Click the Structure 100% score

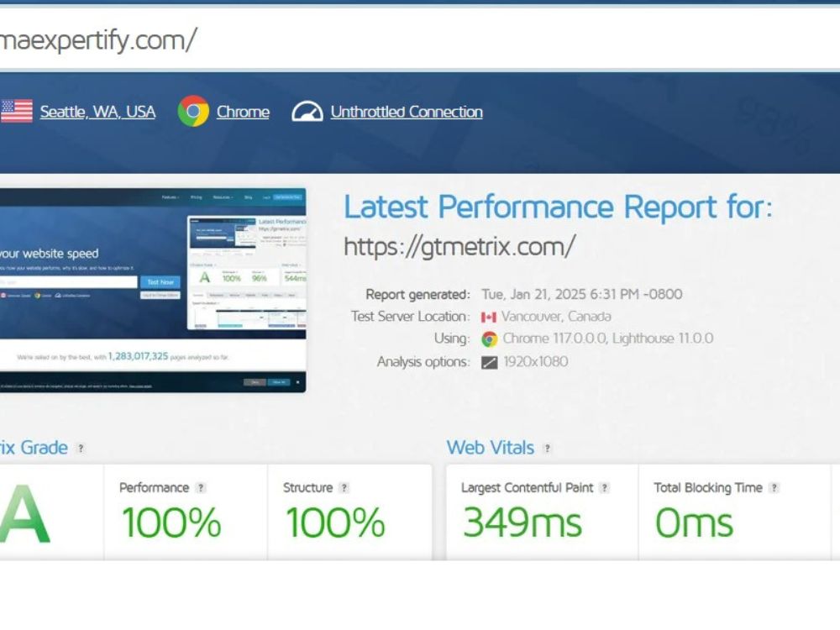(x=335, y=522)
